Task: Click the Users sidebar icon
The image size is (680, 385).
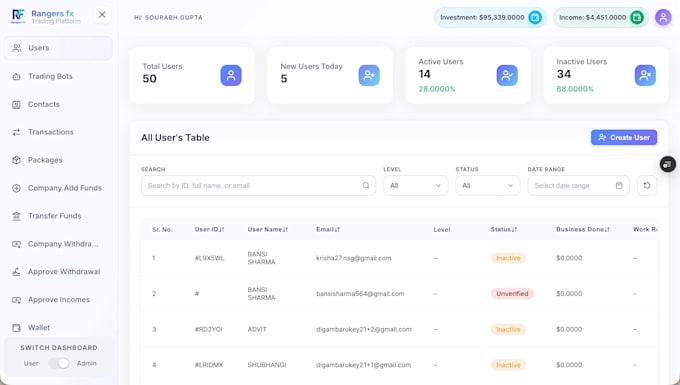Action: (16, 48)
